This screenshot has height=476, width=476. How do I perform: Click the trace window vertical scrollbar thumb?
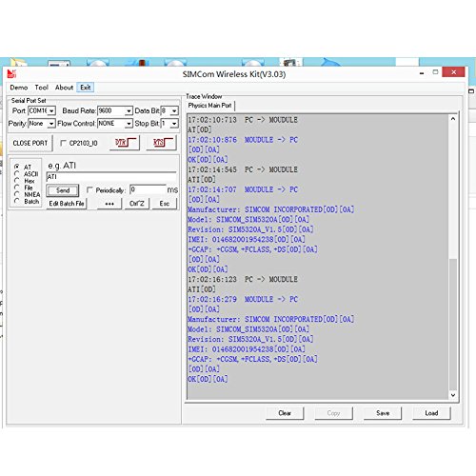tap(453, 325)
